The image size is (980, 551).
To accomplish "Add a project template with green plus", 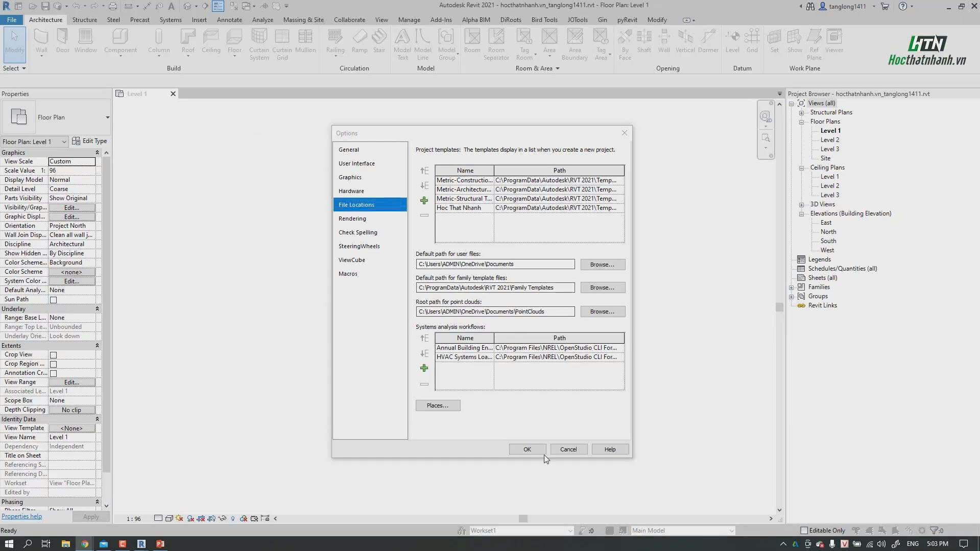I will tap(424, 201).
